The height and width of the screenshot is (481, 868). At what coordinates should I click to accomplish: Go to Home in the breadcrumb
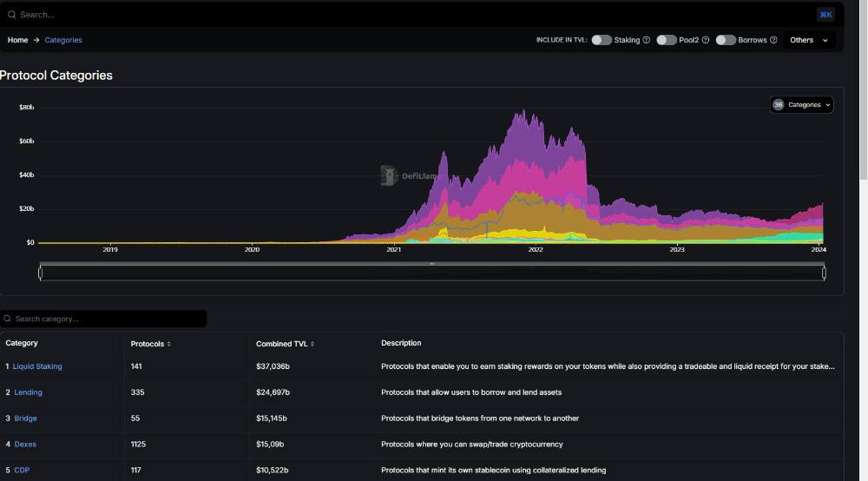tap(18, 40)
